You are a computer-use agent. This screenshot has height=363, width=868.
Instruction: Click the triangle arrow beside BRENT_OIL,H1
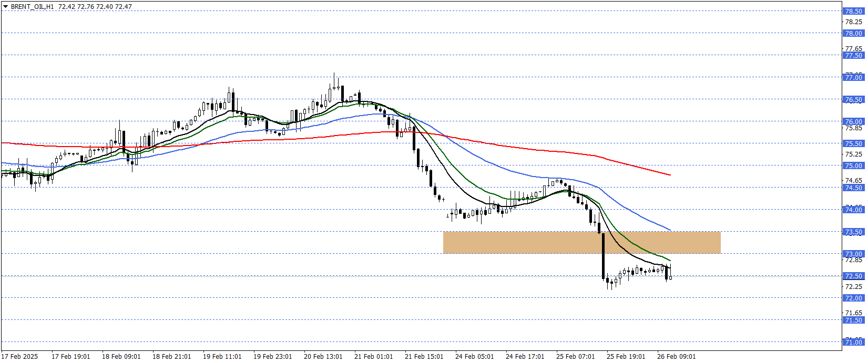click(x=5, y=7)
